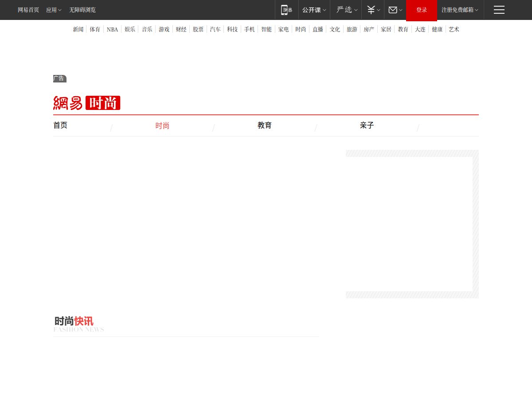
Task: Expand the 注册免费邮箱 dropdown
Action: point(460,10)
